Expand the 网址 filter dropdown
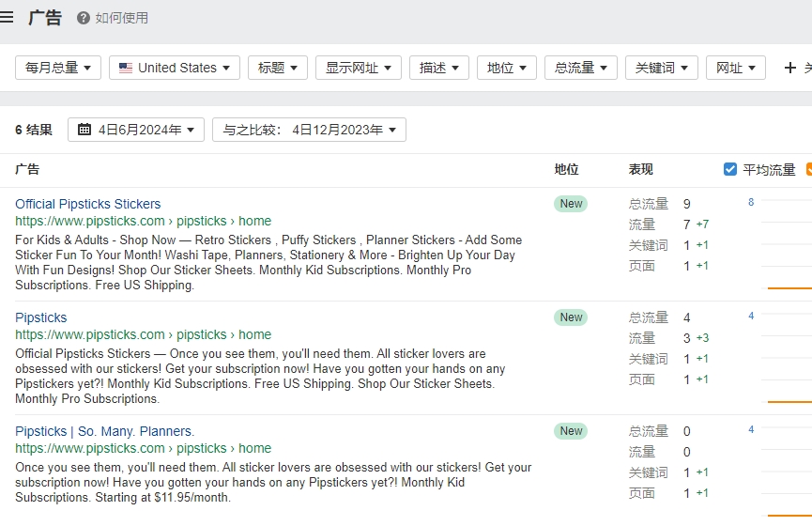Screen dimensions: 812x526 click(x=736, y=68)
